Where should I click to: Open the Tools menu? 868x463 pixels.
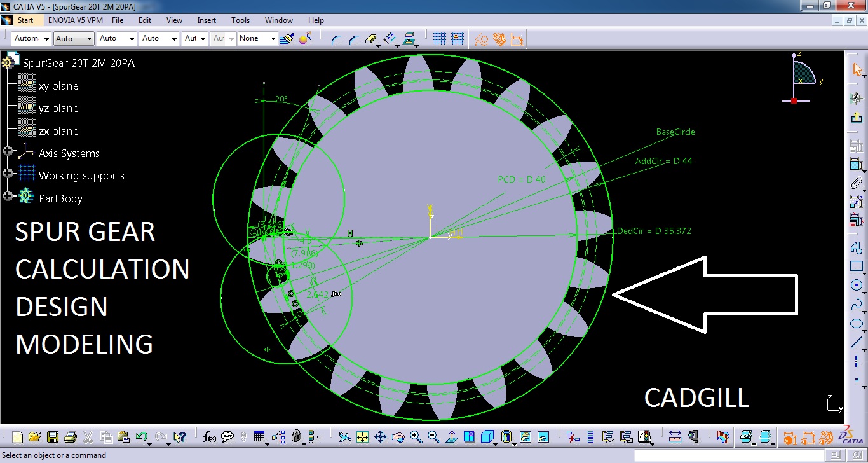pyautogui.click(x=240, y=20)
